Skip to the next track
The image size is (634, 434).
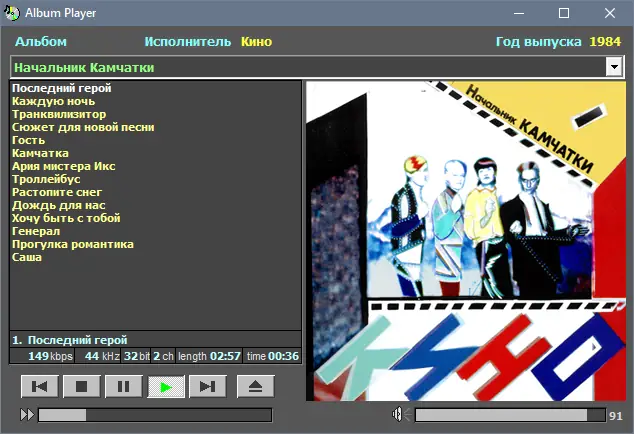(x=207, y=387)
